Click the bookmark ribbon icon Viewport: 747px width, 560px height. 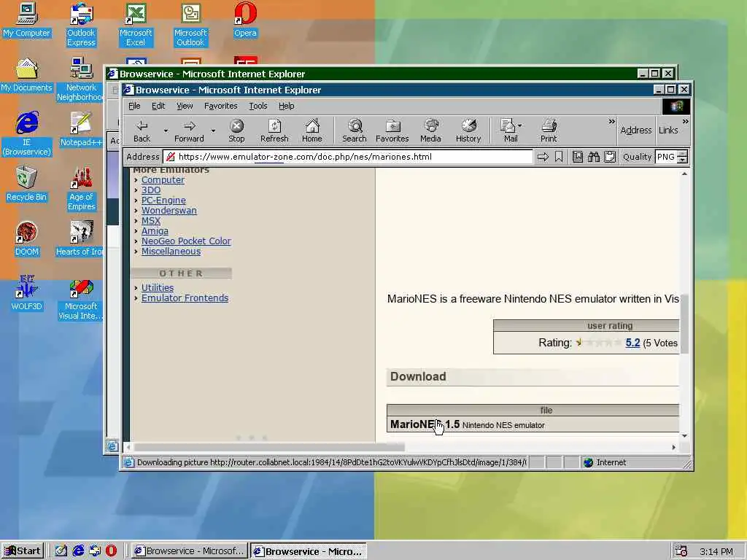[559, 157]
